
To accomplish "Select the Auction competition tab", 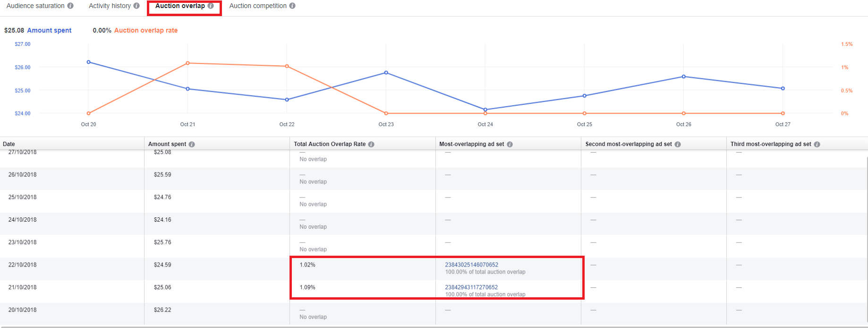I will click(258, 6).
